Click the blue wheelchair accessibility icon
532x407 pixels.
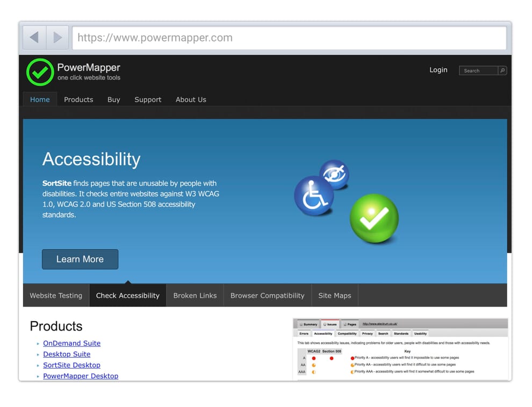click(x=313, y=196)
